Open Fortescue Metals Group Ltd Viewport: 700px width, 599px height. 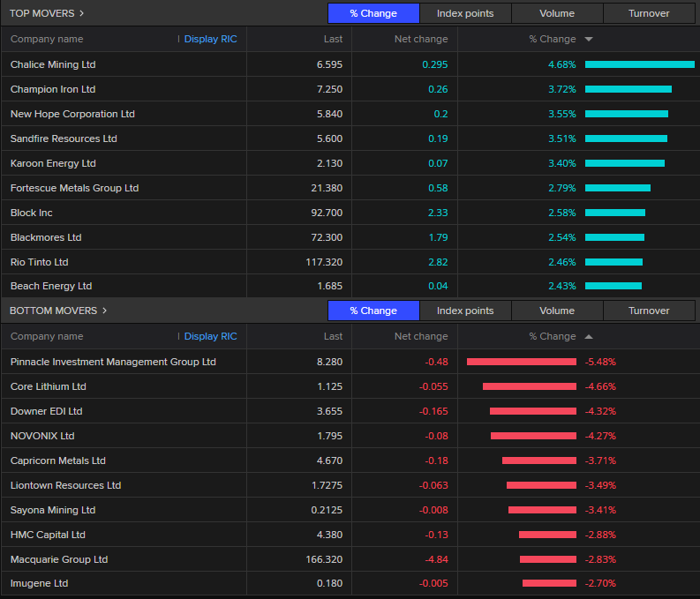pyautogui.click(x=74, y=188)
